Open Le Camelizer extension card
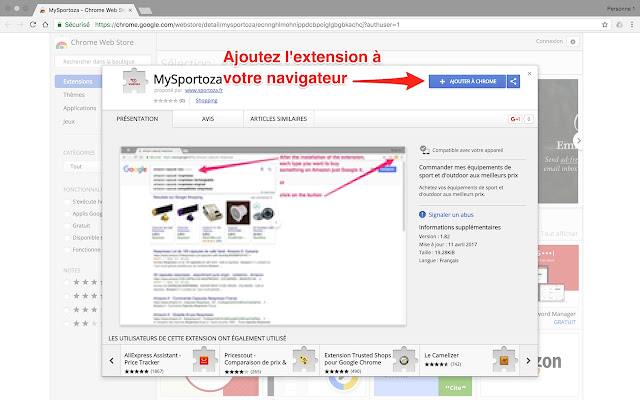Screen dimensions: 640x400 (x=470, y=360)
